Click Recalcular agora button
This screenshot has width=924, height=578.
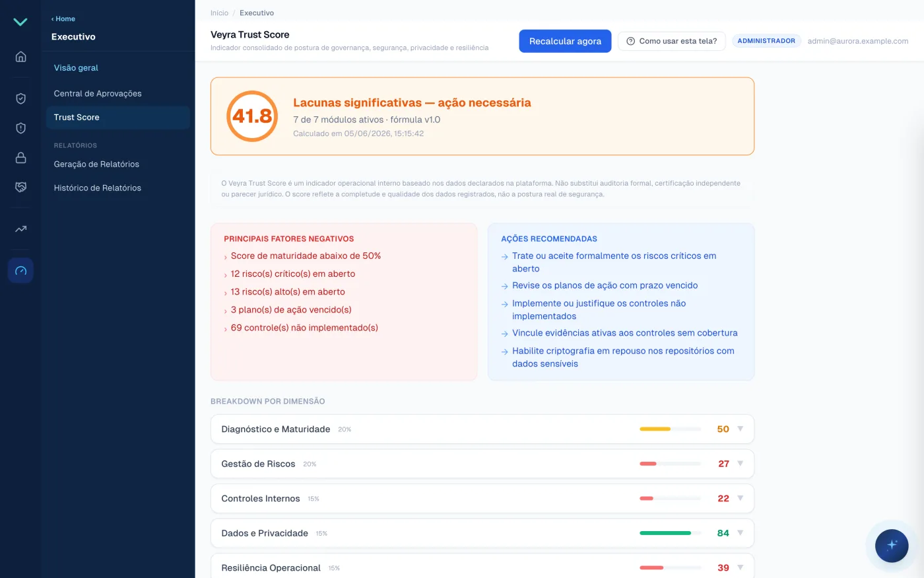[565, 41]
